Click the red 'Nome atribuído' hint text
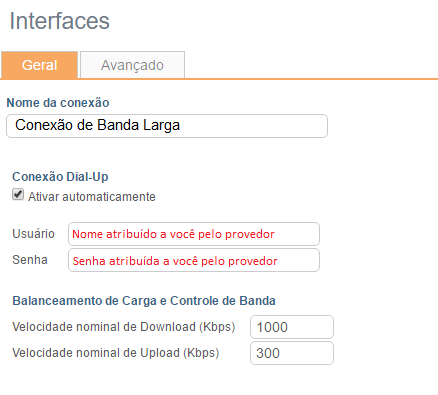This screenshot has width=438, height=395. (173, 234)
